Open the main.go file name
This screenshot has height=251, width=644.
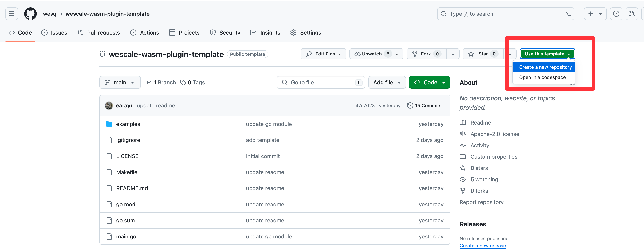coord(126,236)
